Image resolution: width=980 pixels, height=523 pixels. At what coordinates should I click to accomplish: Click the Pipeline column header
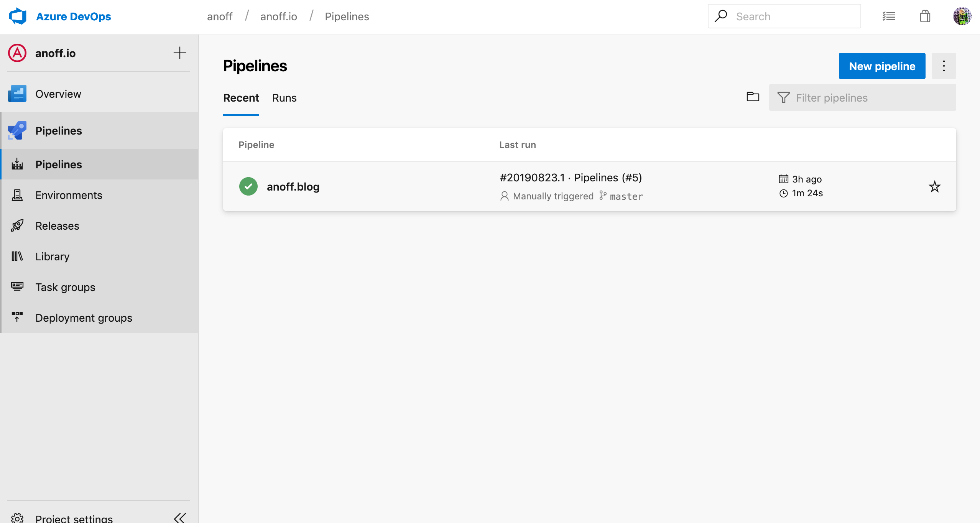point(257,145)
